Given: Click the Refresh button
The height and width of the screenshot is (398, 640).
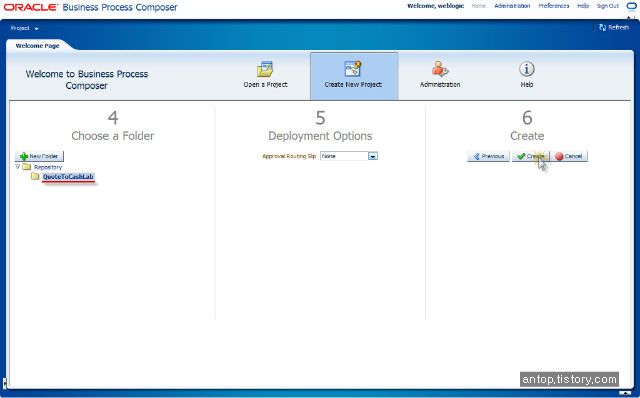Looking at the screenshot, I should click(x=614, y=27).
